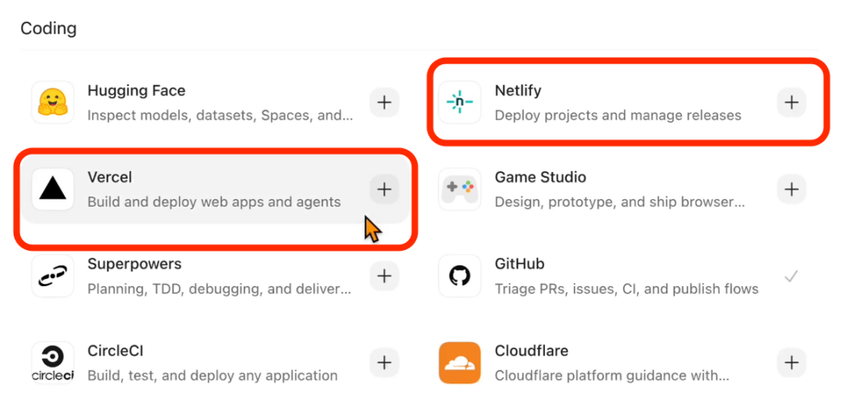Click the Coding section heading

coord(49,28)
